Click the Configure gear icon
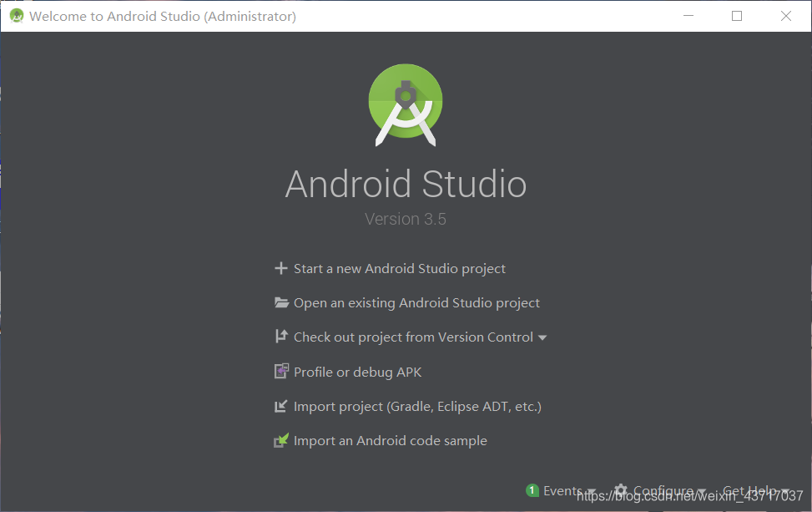812x512 pixels. pyautogui.click(x=620, y=490)
